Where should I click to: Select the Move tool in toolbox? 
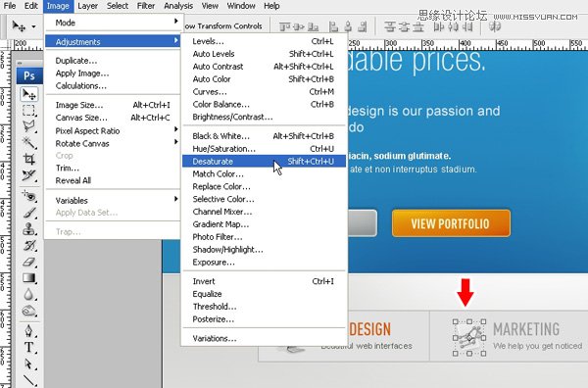tap(28, 94)
